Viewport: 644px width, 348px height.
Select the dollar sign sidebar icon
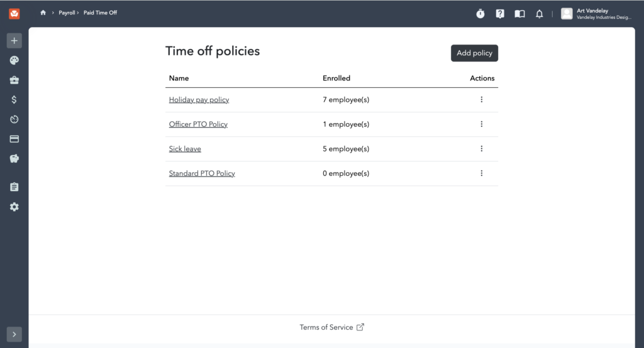[14, 99]
